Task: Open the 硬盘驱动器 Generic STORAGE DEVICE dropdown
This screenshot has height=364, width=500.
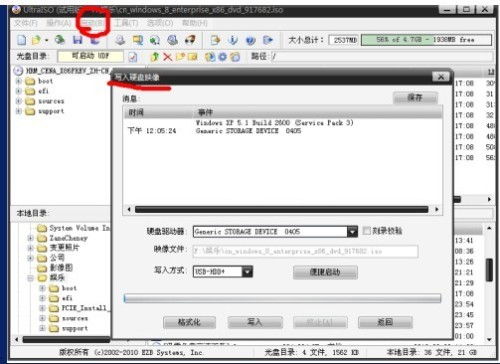Action: [352, 231]
